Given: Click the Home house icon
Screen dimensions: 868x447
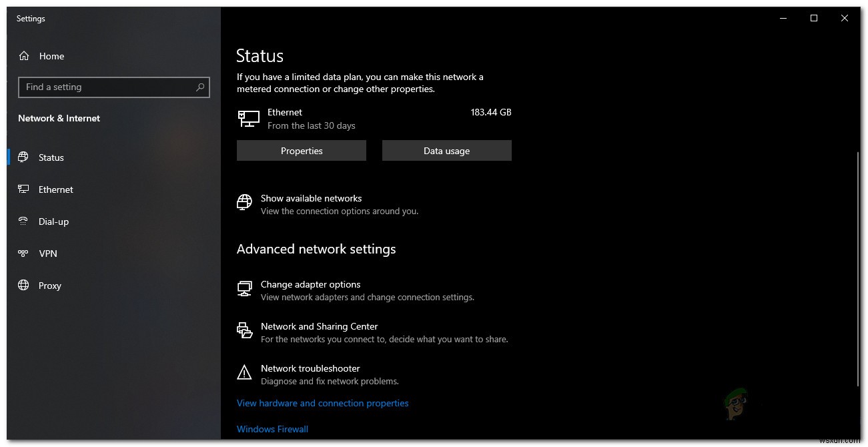Looking at the screenshot, I should pyautogui.click(x=25, y=56).
